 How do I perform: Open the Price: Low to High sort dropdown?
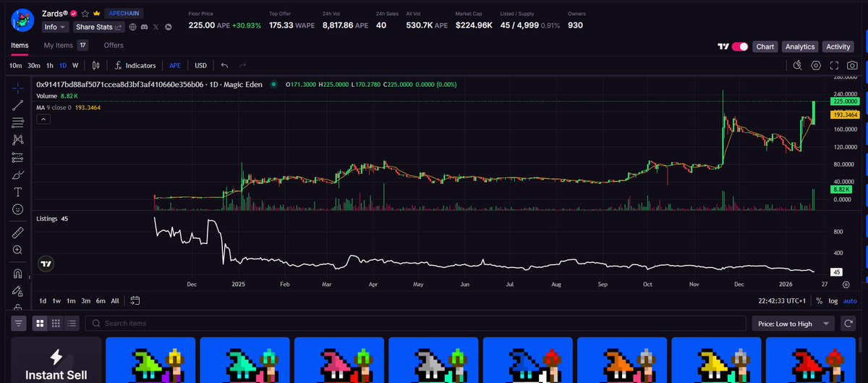pos(793,324)
